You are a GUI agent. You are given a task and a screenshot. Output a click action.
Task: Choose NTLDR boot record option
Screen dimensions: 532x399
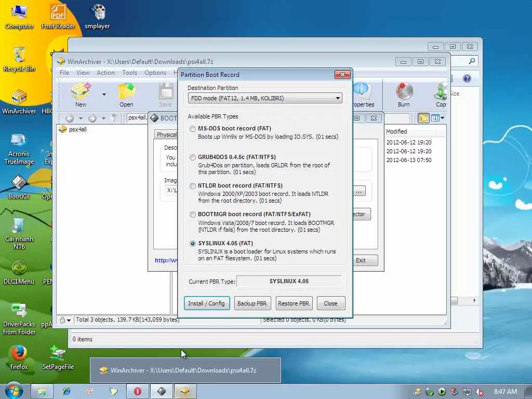[193, 186]
